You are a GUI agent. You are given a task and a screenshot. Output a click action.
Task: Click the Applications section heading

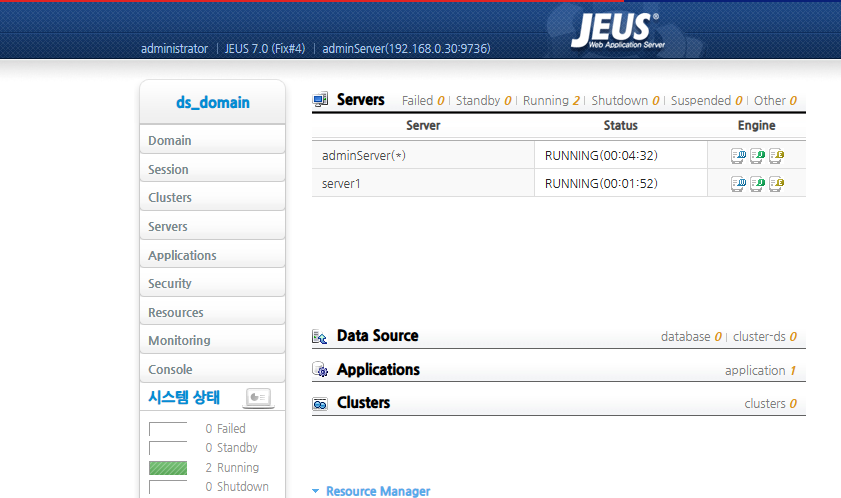[378, 370]
